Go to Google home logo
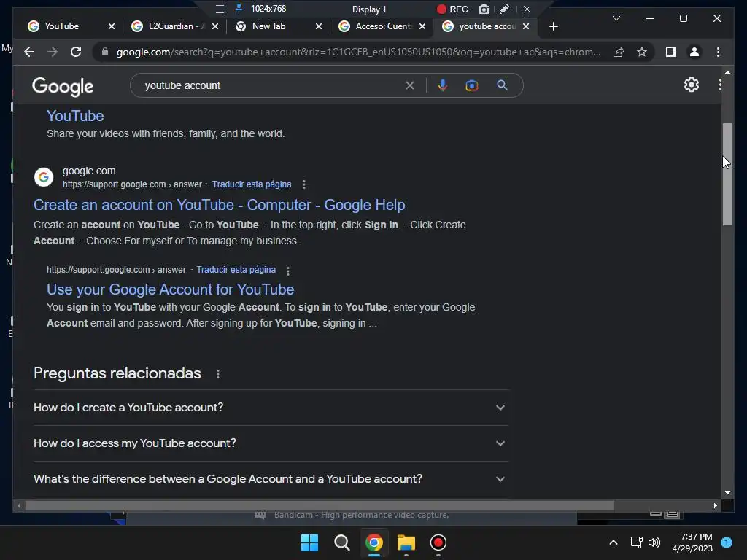Screen dimensions: 747x560 63,87
